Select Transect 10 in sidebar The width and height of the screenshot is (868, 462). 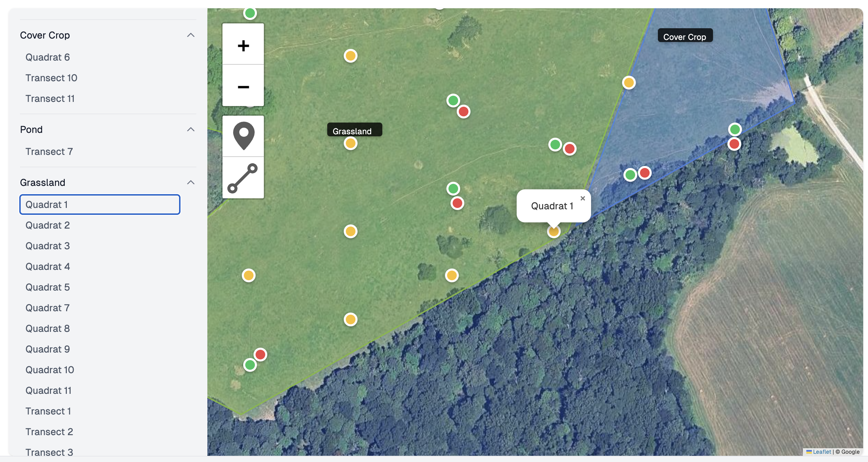pos(51,78)
